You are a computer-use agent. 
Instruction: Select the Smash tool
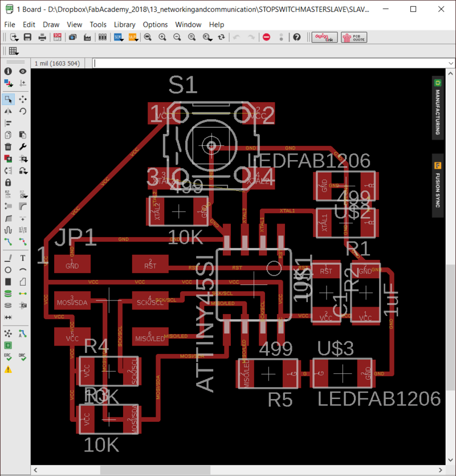coord(8,206)
